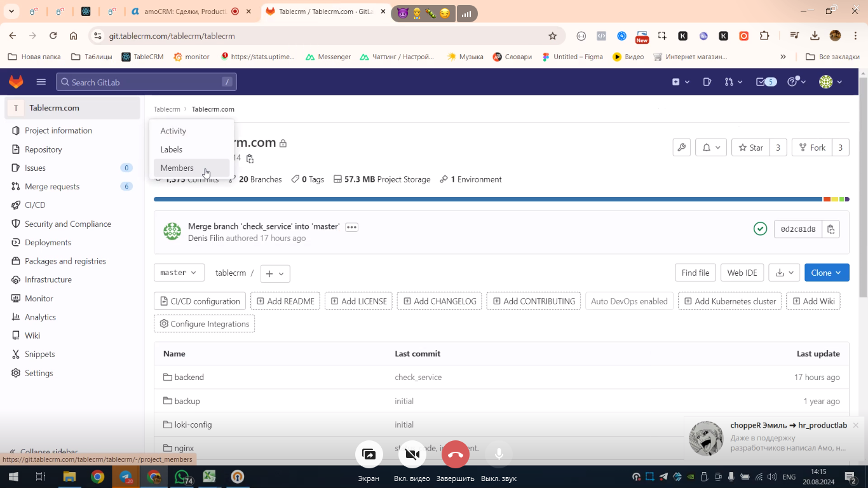Click Add LICENSE
Viewport: 868px width, 488px height.
point(358,301)
